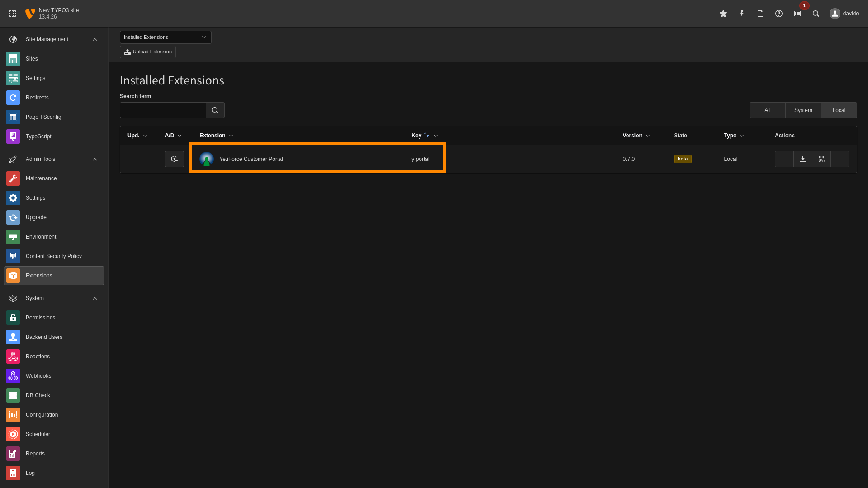Open the module menu grid icon
The image size is (868, 488).
pyautogui.click(x=13, y=14)
